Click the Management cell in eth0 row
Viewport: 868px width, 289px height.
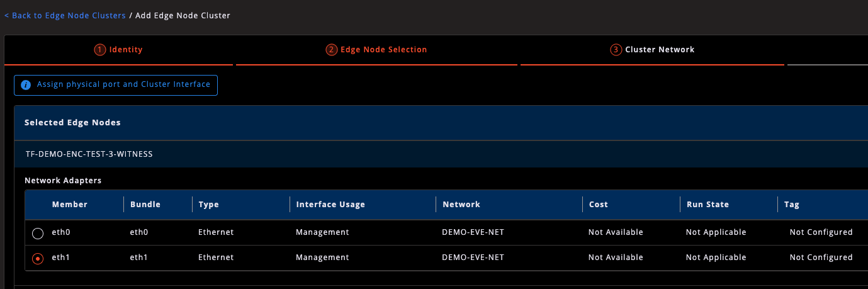pos(322,232)
